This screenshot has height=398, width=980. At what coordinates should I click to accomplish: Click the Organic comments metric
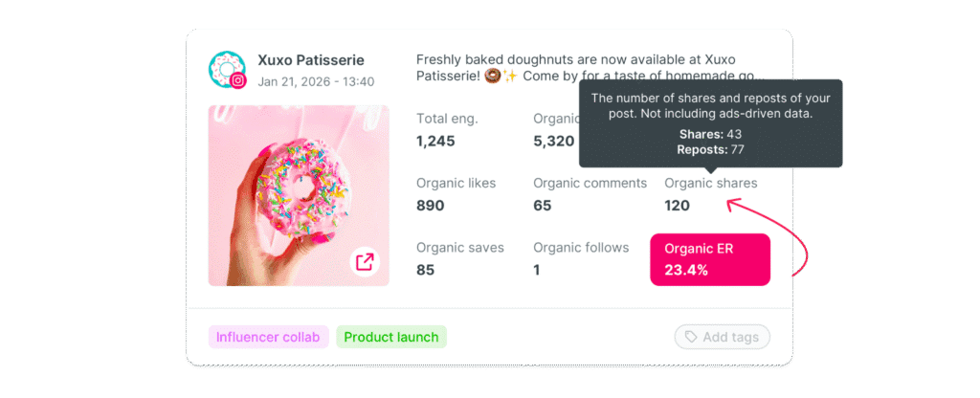tap(590, 194)
